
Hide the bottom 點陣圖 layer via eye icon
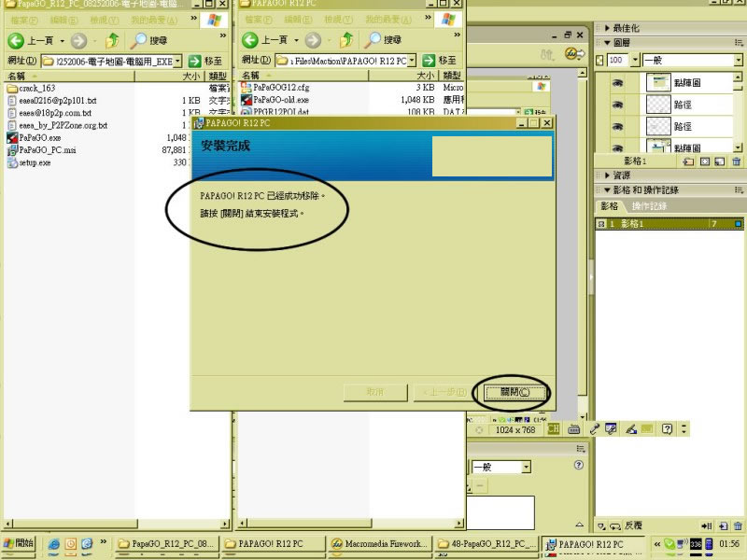click(x=617, y=148)
